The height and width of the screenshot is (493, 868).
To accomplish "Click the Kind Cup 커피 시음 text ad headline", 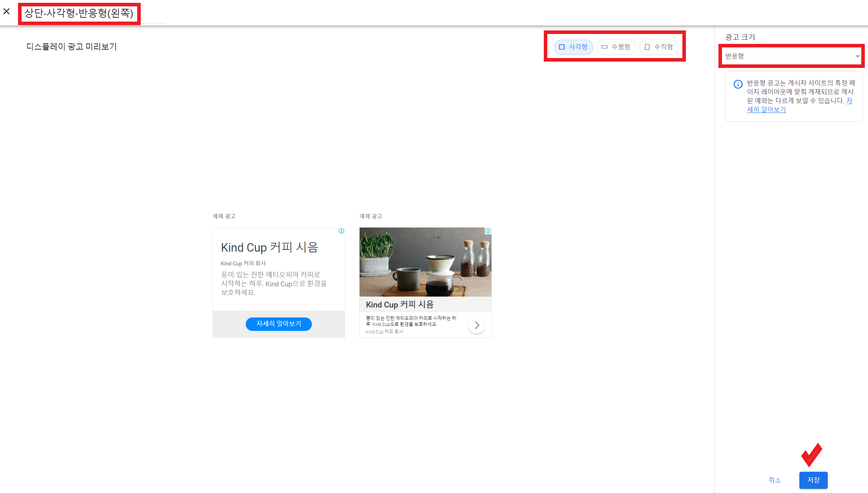I will [x=269, y=247].
